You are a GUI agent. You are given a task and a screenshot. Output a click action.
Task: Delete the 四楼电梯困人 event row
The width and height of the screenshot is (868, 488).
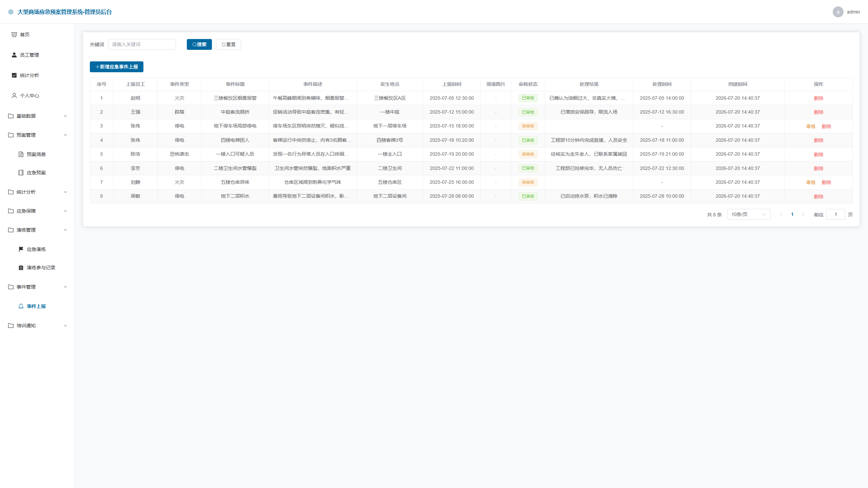818,140
